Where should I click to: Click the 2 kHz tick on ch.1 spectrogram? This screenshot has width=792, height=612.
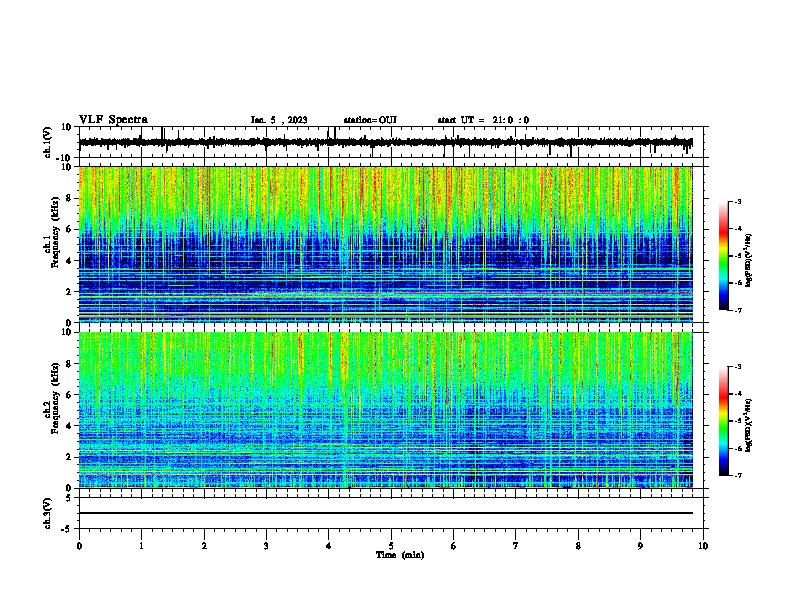pos(69,291)
